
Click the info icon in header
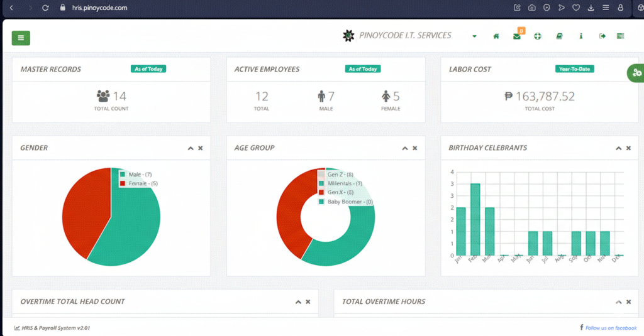580,36
